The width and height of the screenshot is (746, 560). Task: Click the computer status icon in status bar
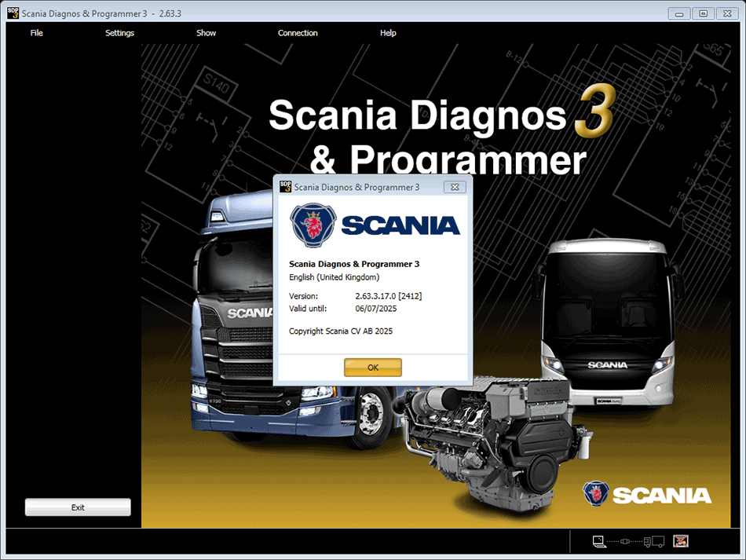tap(599, 541)
